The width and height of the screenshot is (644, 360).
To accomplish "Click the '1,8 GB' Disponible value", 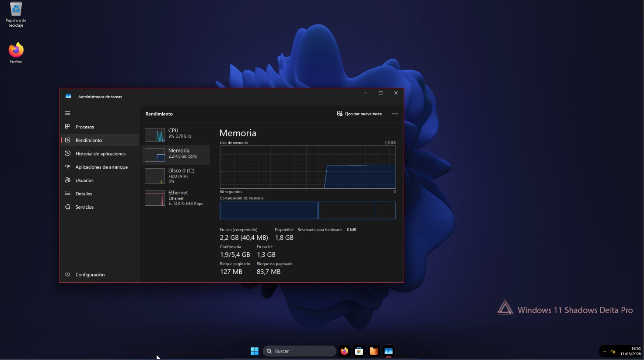I will point(284,238).
